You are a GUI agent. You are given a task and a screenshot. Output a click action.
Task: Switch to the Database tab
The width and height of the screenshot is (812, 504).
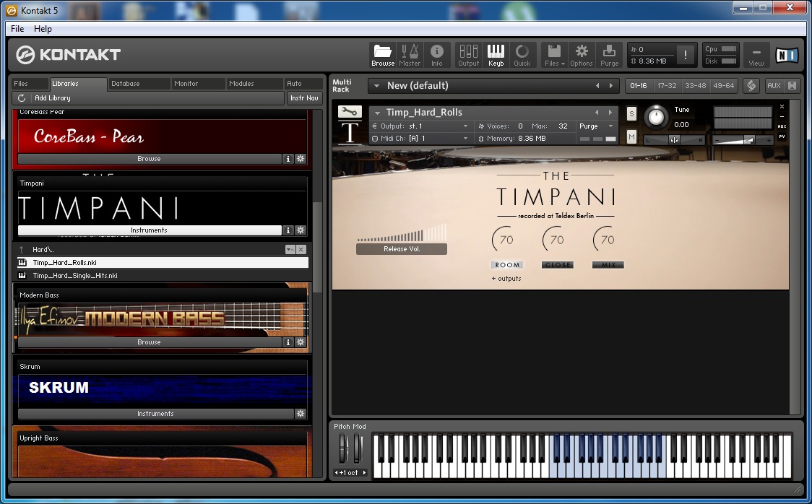pyautogui.click(x=139, y=84)
